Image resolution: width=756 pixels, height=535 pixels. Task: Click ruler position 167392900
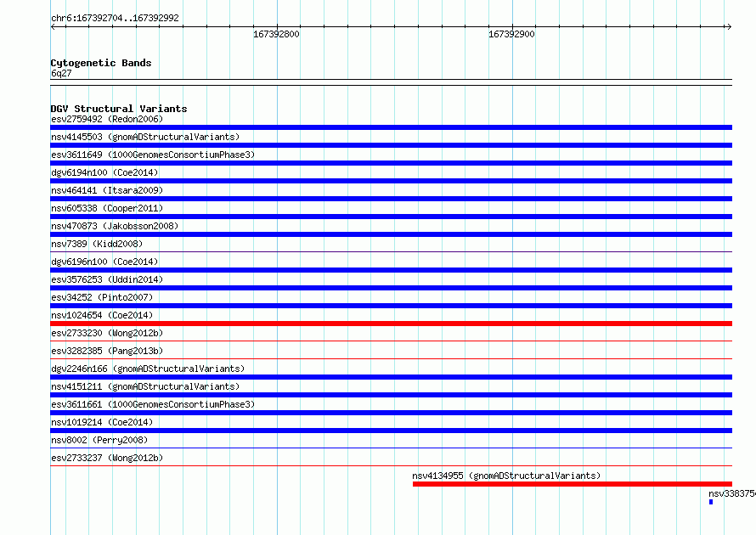point(511,34)
